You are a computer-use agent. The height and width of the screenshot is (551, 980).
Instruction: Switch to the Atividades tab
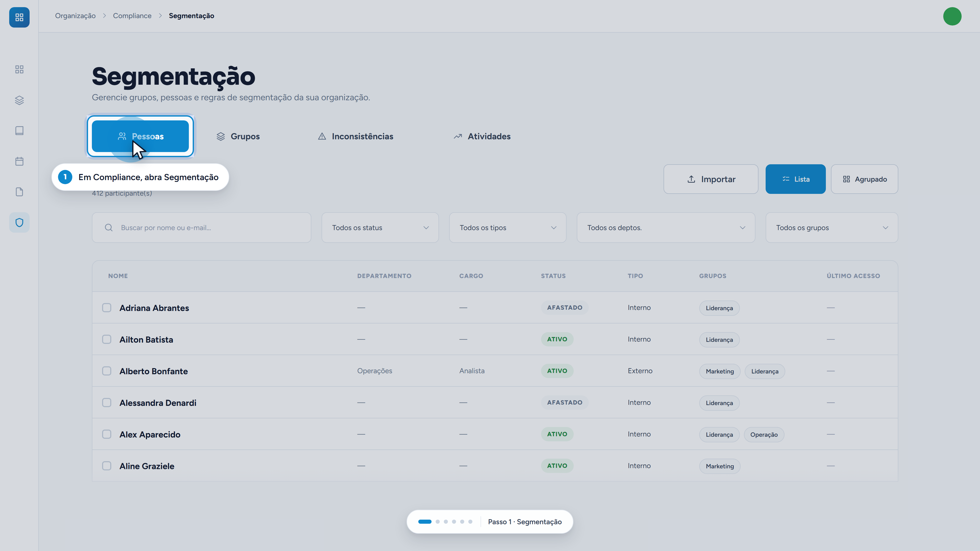click(x=482, y=136)
